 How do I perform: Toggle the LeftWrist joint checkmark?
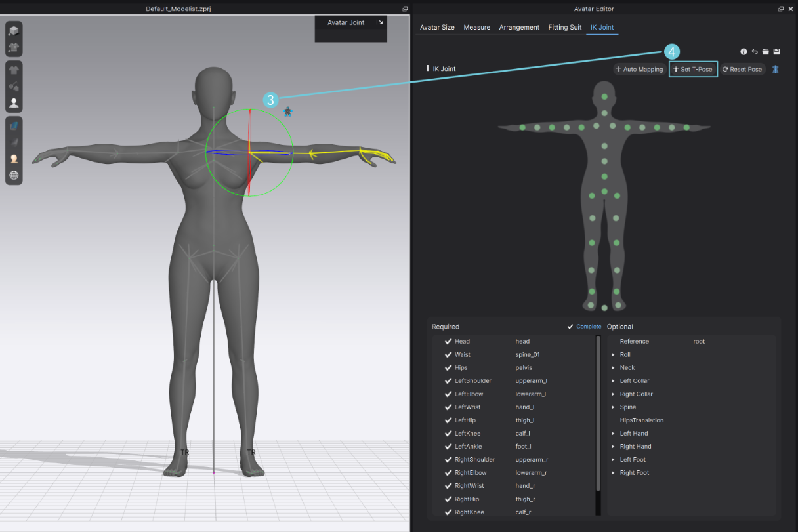tap(448, 407)
